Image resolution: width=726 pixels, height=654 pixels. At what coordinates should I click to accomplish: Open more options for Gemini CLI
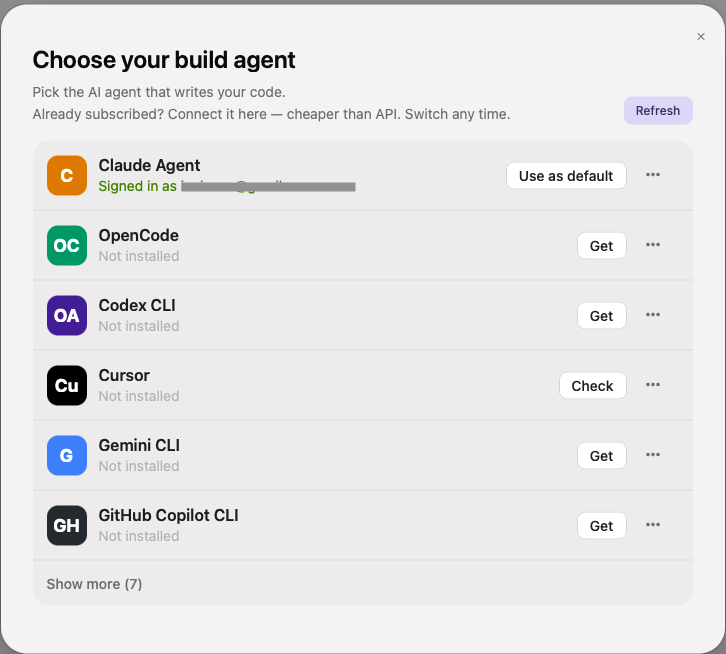coord(653,454)
